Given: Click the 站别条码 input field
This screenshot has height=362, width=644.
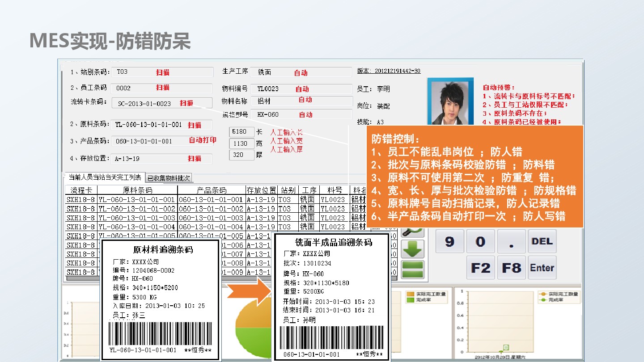Looking at the screenshot, I should (161, 72).
